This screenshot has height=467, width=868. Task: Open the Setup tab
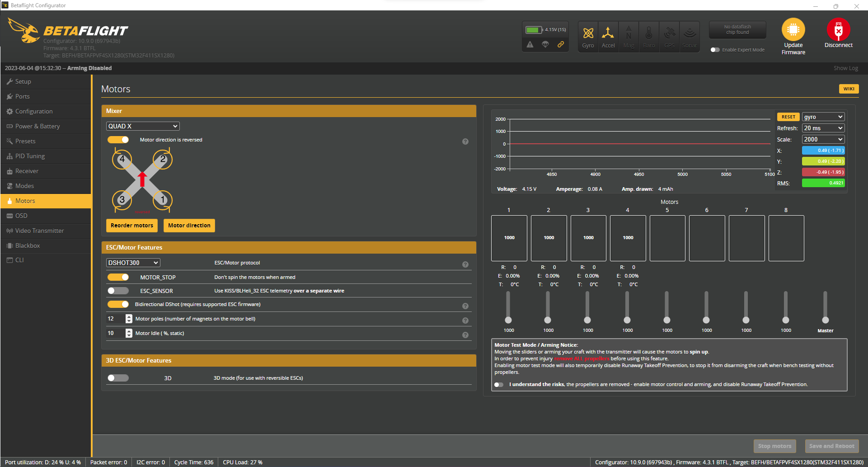click(x=46, y=81)
